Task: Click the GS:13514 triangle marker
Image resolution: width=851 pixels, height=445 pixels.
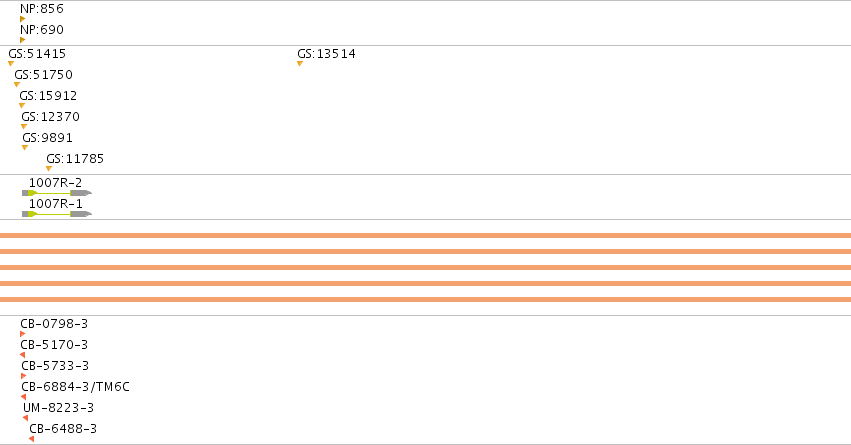Action: (300, 63)
